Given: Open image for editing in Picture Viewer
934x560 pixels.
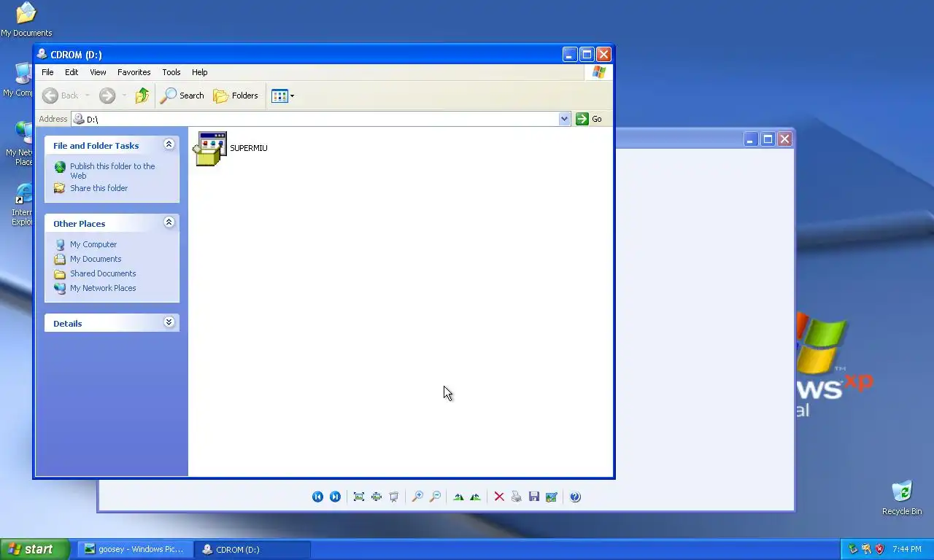Looking at the screenshot, I should (552, 497).
